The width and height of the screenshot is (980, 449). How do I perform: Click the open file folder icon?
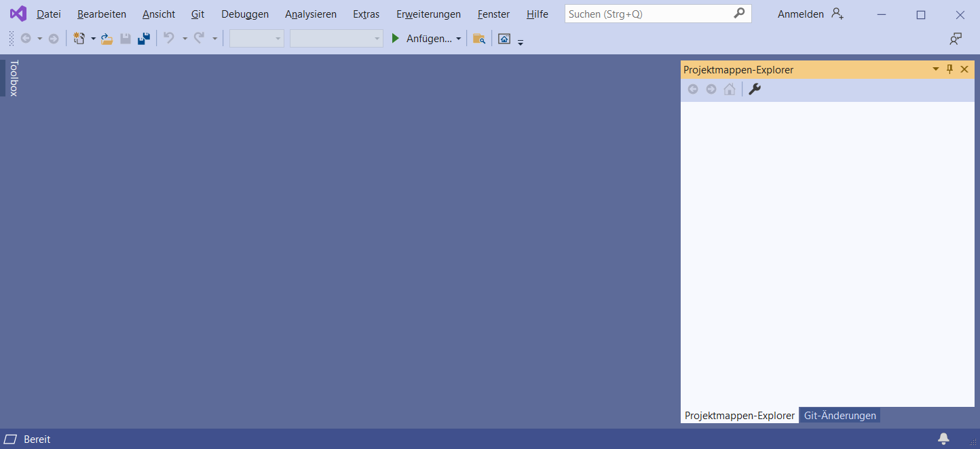pos(107,38)
